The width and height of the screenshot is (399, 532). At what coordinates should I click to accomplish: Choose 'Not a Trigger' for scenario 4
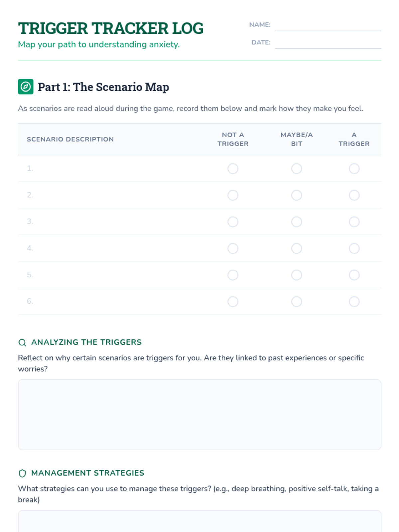(x=233, y=248)
